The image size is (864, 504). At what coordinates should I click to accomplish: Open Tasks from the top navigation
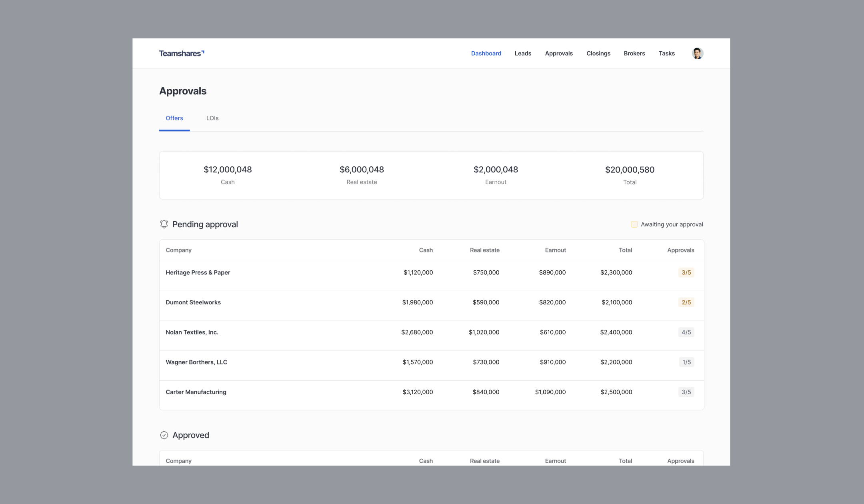(x=666, y=53)
